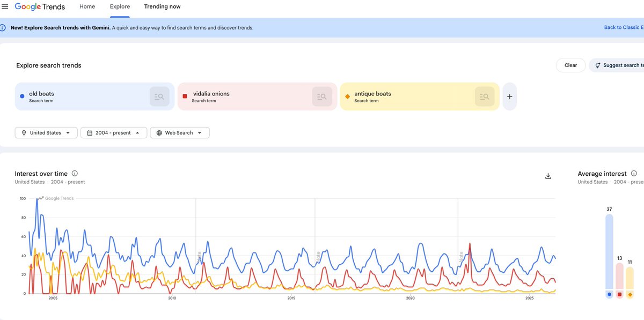
Task: Edit the antique boats search term
Action: coord(420,96)
